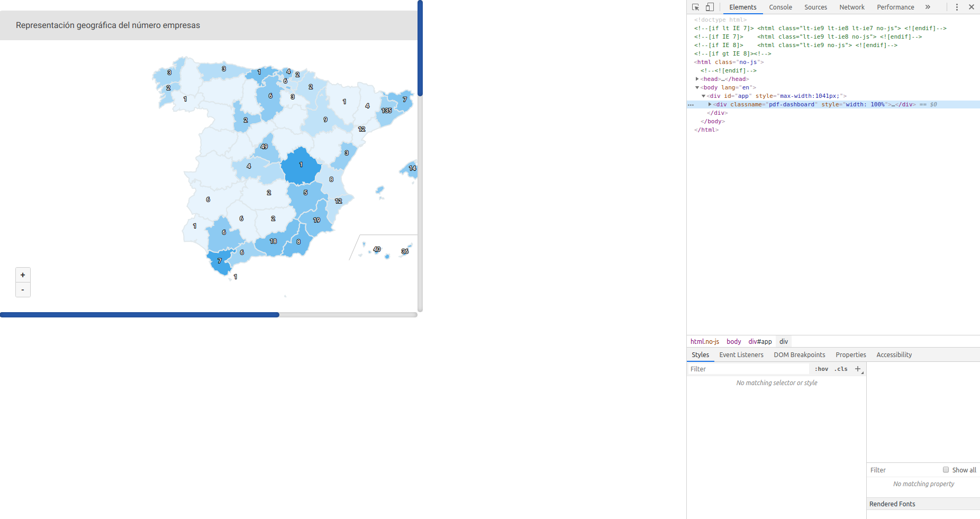Viewport: 980px width, 519px height.
Task: Open the Properties sub-tab
Action: [x=851, y=355]
